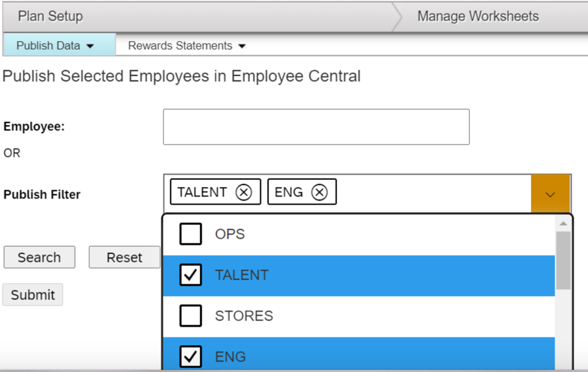
Task: Collapse the Publish Filter dropdown arrow
Action: (x=551, y=194)
